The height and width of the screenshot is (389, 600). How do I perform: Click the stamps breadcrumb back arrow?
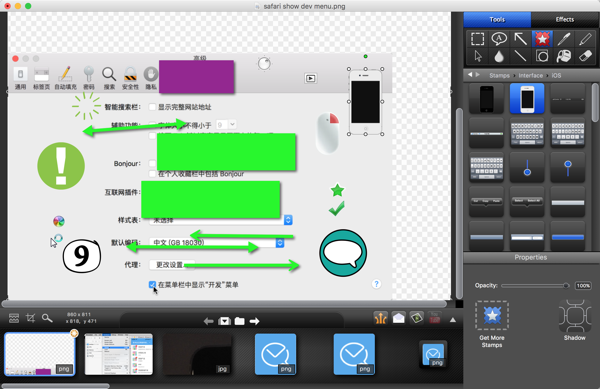(470, 75)
